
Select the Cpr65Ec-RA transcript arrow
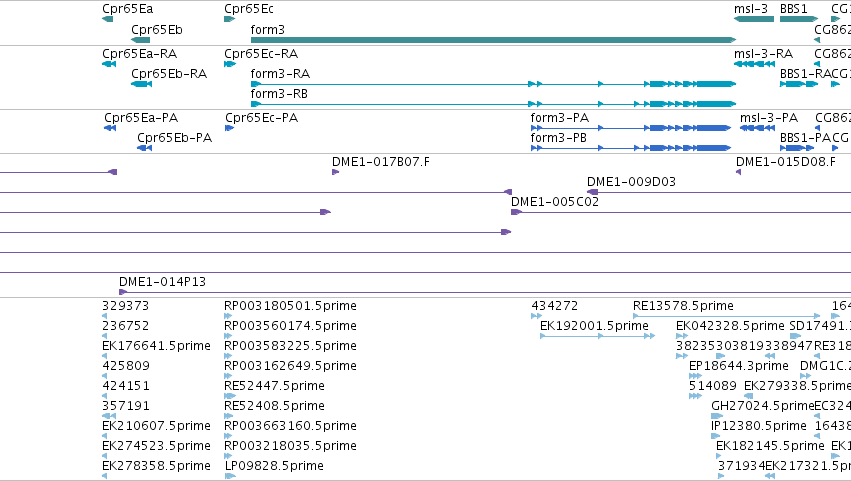pyautogui.click(x=230, y=64)
